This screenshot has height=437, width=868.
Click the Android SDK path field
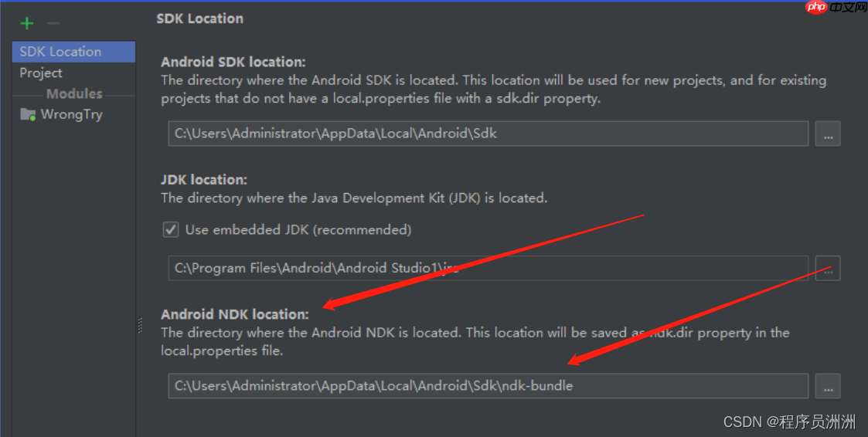click(488, 134)
